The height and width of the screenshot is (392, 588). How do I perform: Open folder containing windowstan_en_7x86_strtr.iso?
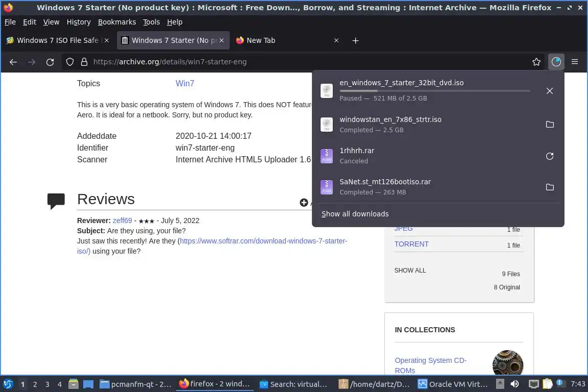(x=550, y=124)
